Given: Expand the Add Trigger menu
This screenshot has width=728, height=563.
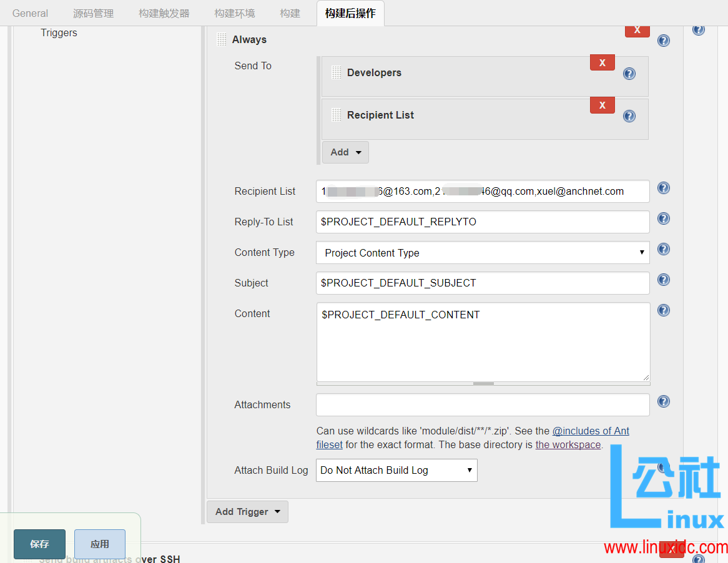Looking at the screenshot, I should (247, 512).
